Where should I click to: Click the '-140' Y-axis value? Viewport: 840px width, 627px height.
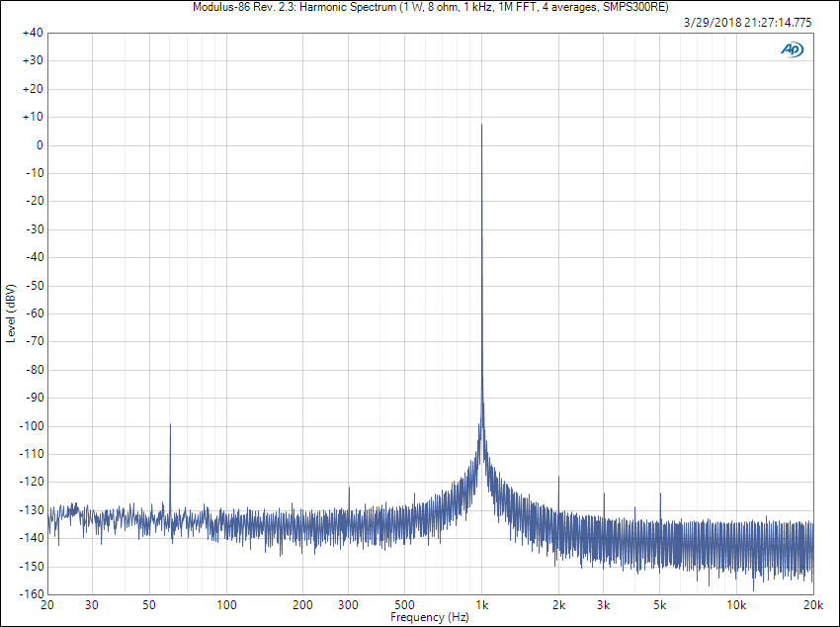click(x=32, y=539)
